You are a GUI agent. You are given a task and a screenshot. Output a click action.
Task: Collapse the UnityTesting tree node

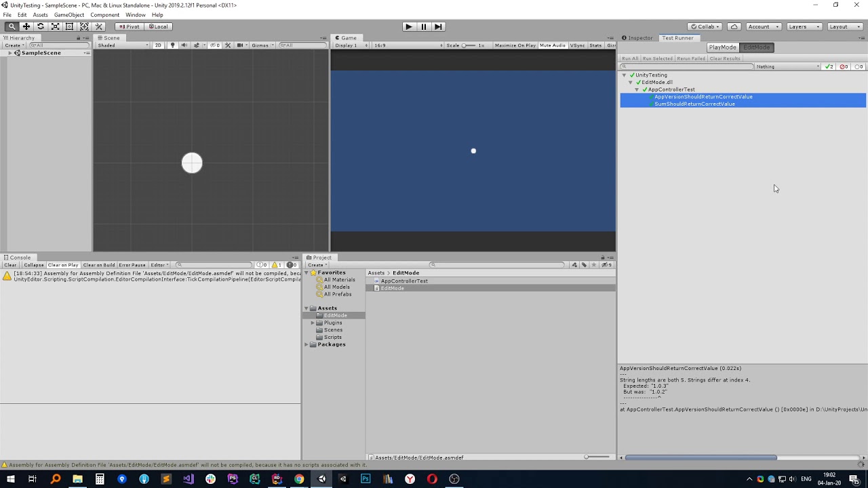(x=624, y=75)
